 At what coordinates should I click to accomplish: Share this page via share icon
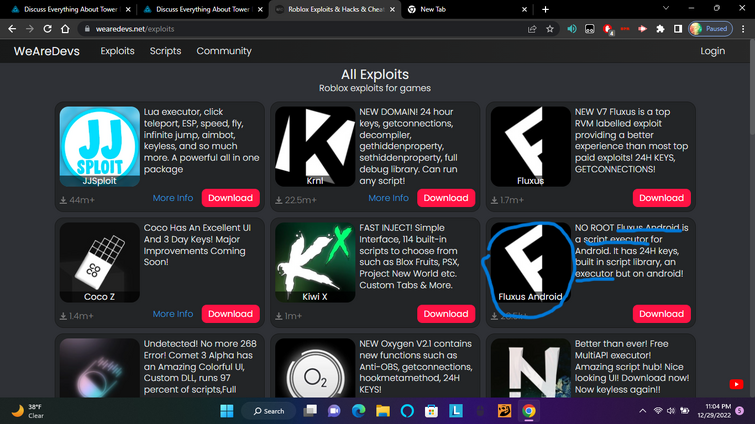pyautogui.click(x=532, y=29)
